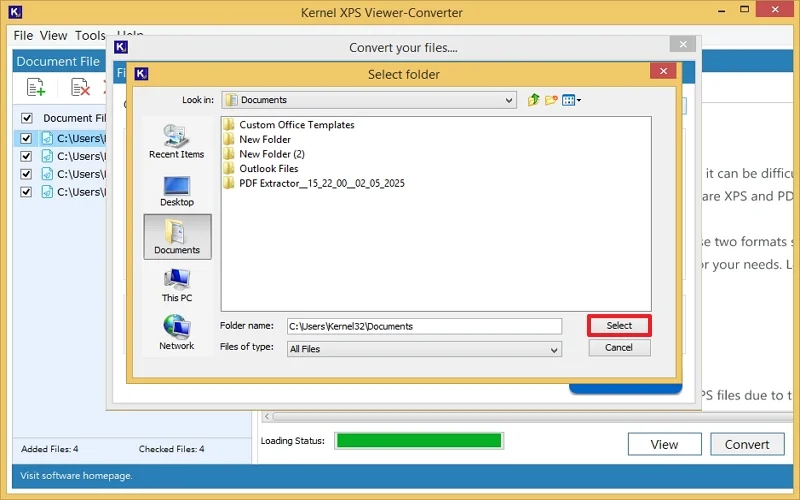Create a new folder with the folder icon
The height and width of the screenshot is (500, 800).
[551, 100]
